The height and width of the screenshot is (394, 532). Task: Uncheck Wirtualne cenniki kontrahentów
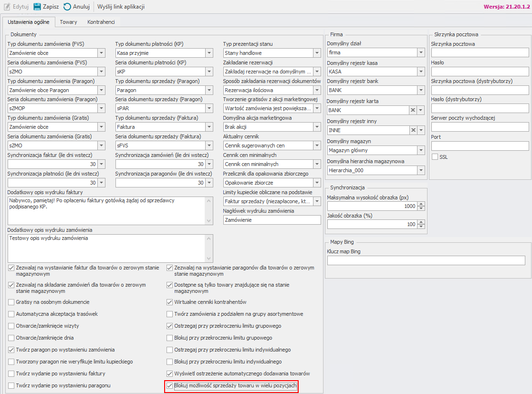point(170,302)
